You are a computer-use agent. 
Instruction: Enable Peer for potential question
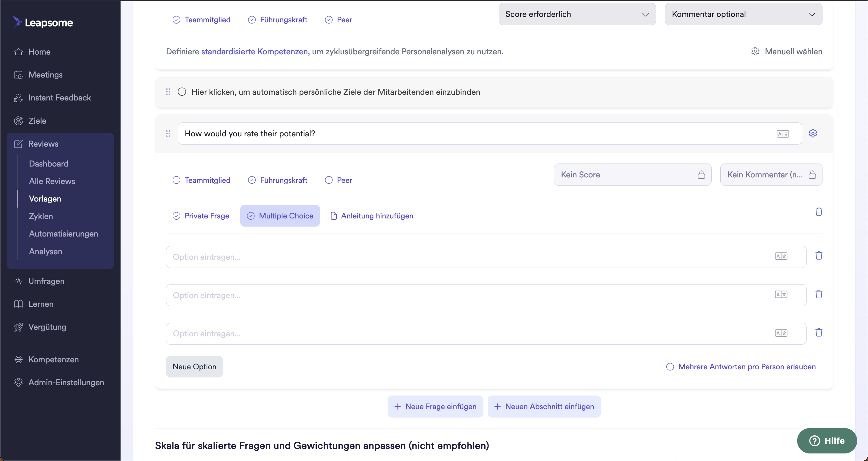click(338, 180)
